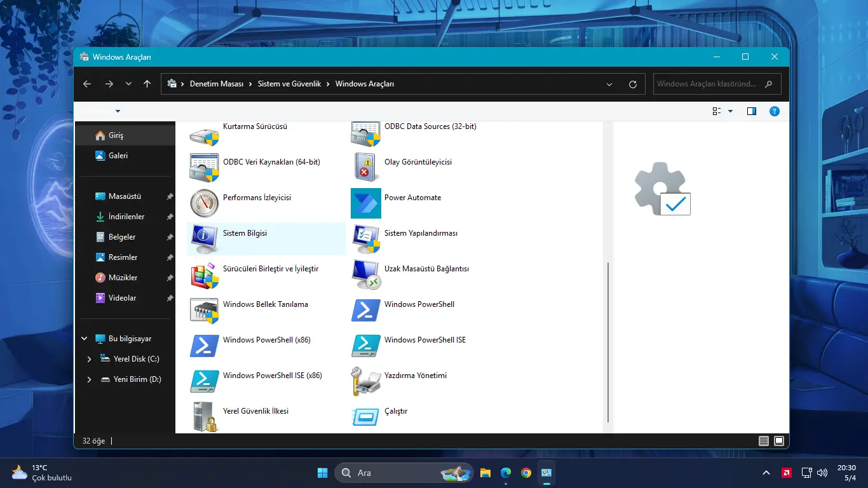Show hidden system tray icons
Viewport: 868px width, 488px height.
[766, 473]
